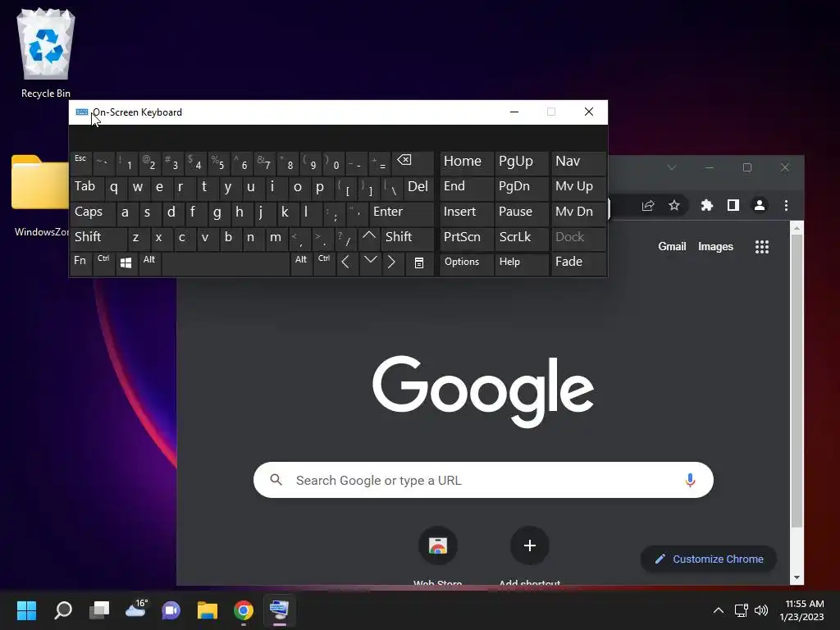Select the WindowsZone folder on desktop
The height and width of the screenshot is (630, 840).
tap(40, 195)
